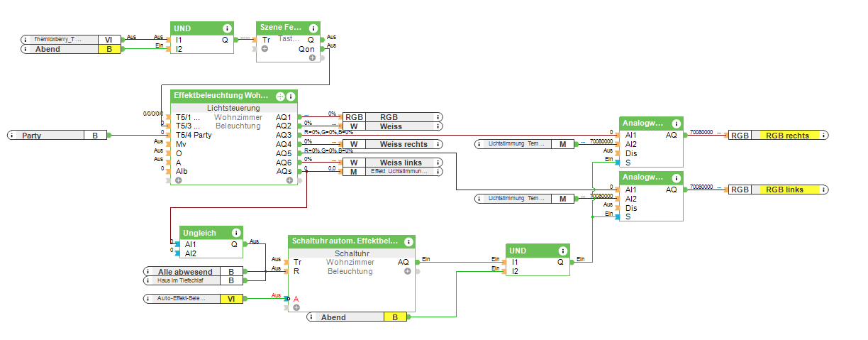This screenshot has width=868, height=340.
Task: Select the RGB links output connector
Action: point(779,190)
